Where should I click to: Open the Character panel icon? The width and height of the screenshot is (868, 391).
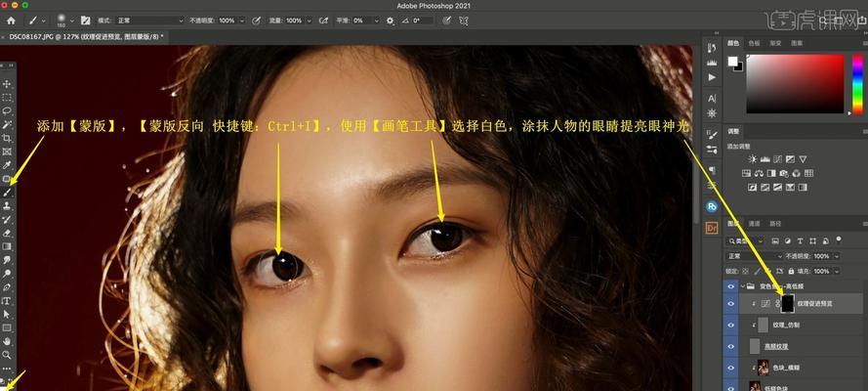[712, 99]
